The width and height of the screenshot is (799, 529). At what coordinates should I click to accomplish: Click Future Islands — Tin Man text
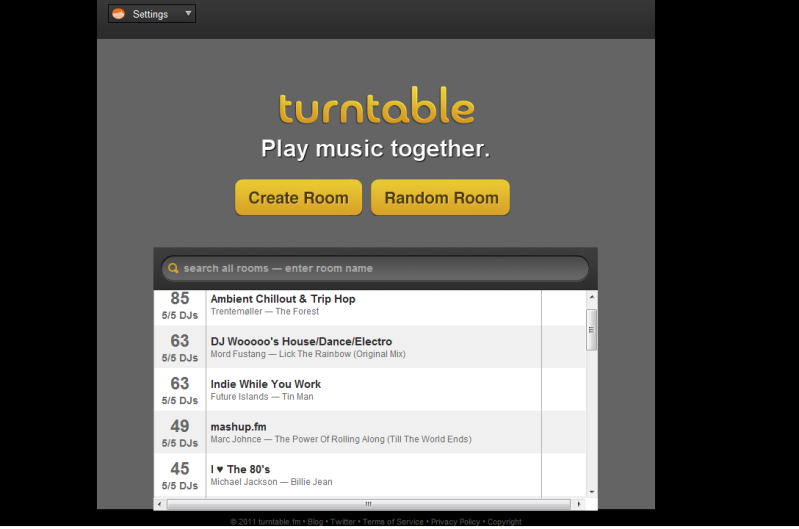(x=262, y=397)
